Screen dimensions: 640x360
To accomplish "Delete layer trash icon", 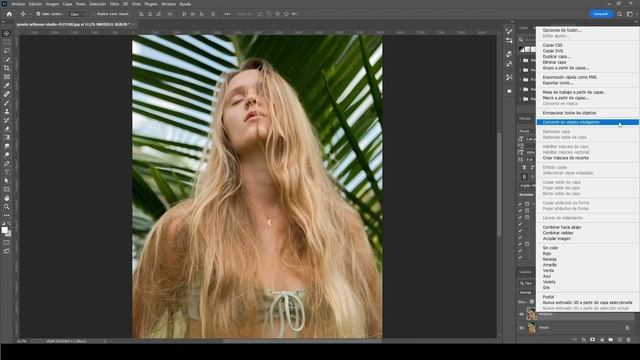I will (629, 340).
